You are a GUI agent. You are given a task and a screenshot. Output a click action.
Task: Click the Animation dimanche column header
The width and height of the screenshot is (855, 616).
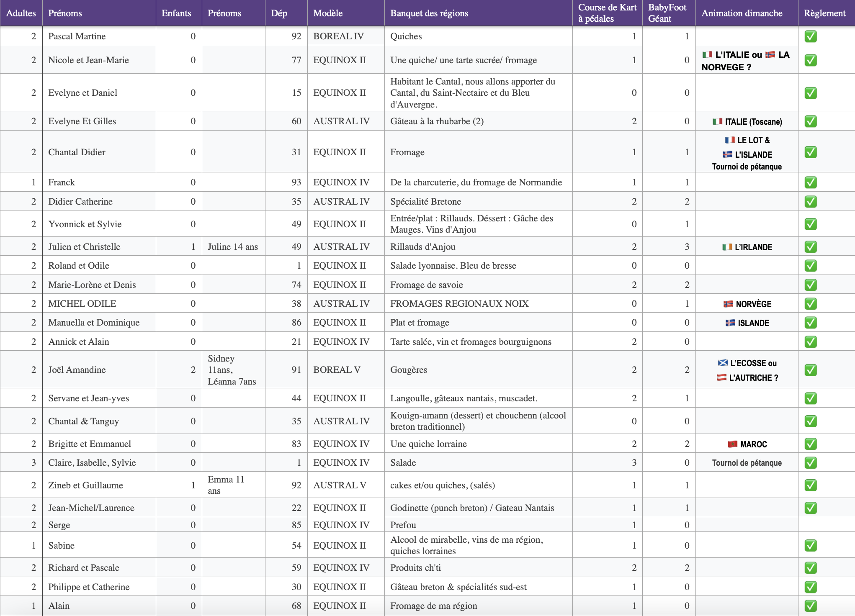coord(747,13)
